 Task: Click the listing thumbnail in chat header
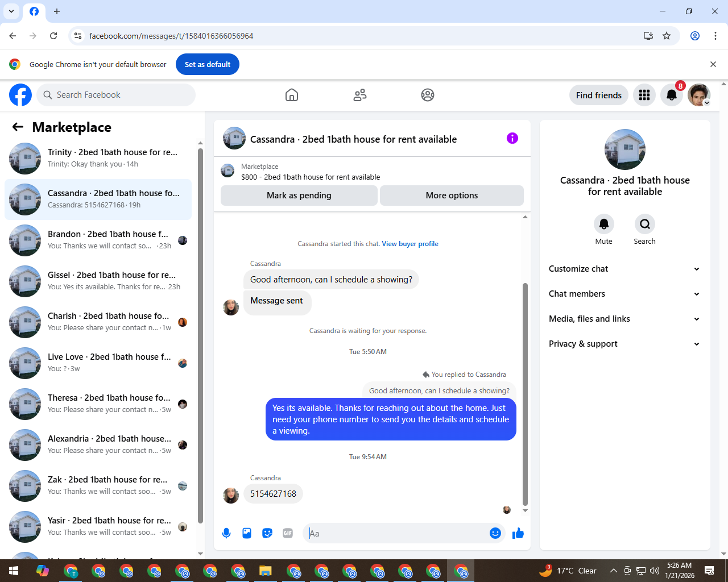tap(234, 138)
